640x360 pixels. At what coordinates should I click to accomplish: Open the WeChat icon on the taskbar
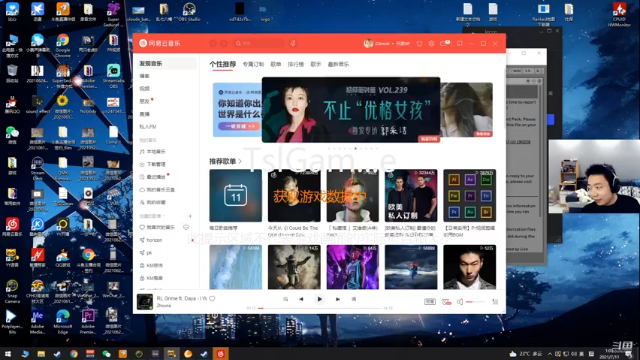click(x=107, y=354)
